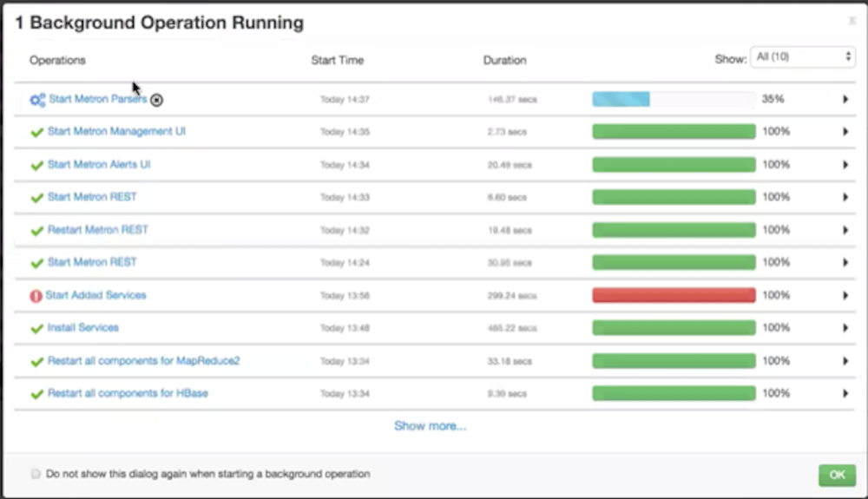Click the Duration column header

[505, 60]
